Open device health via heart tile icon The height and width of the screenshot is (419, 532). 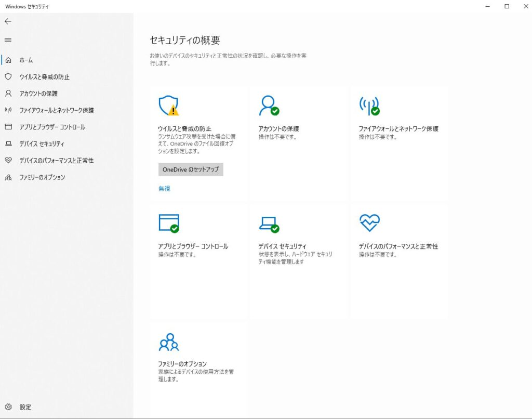tap(369, 222)
